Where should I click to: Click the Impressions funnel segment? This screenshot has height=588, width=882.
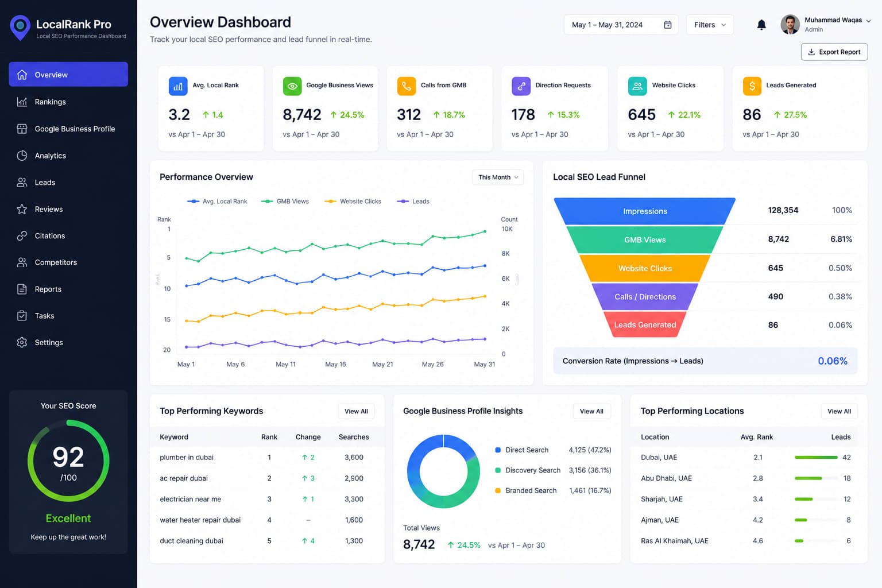(645, 211)
